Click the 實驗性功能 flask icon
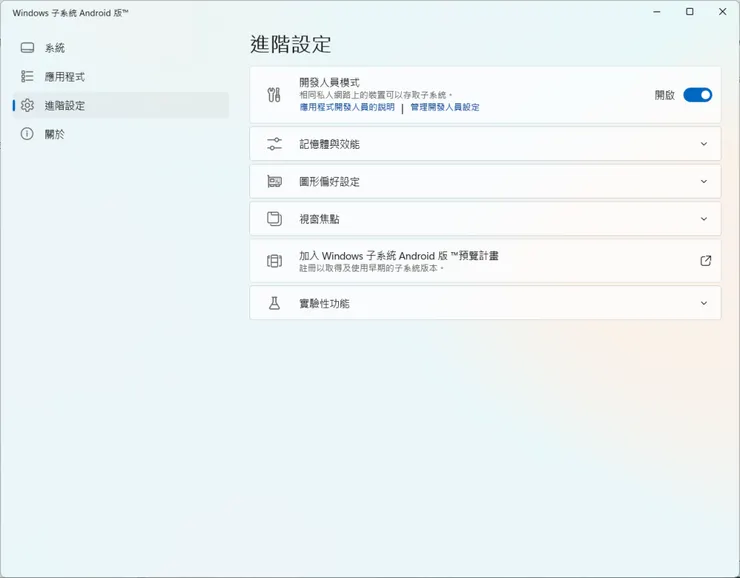The height and width of the screenshot is (578, 740). pos(274,303)
